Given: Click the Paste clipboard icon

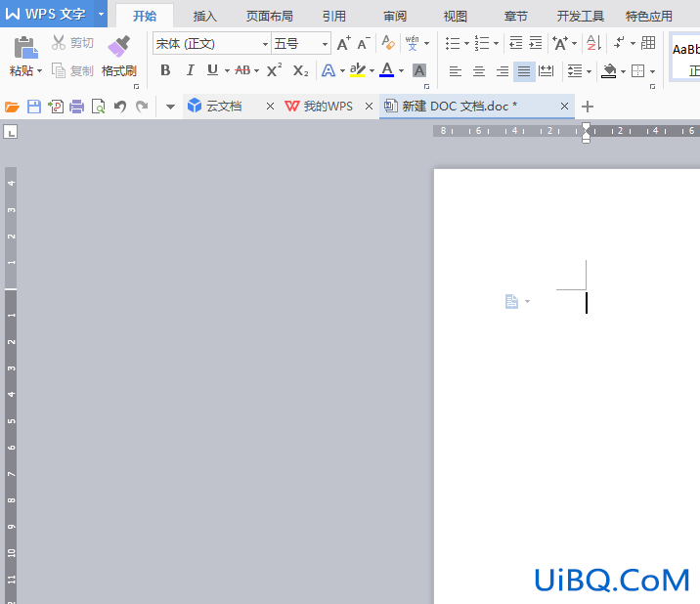Looking at the screenshot, I should coord(25,48).
